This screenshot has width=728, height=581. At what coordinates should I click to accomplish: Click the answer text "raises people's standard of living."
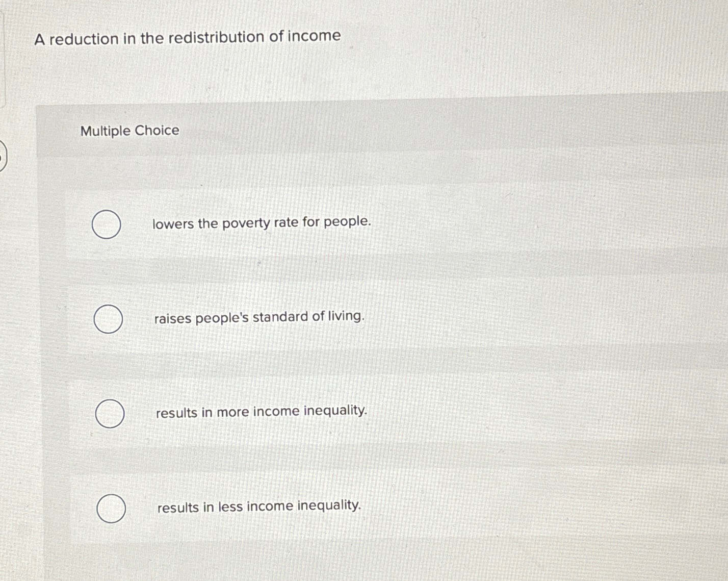pos(259,317)
